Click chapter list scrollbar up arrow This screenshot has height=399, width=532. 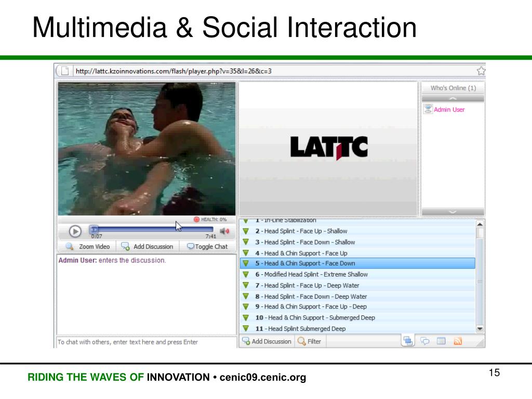[480, 224]
